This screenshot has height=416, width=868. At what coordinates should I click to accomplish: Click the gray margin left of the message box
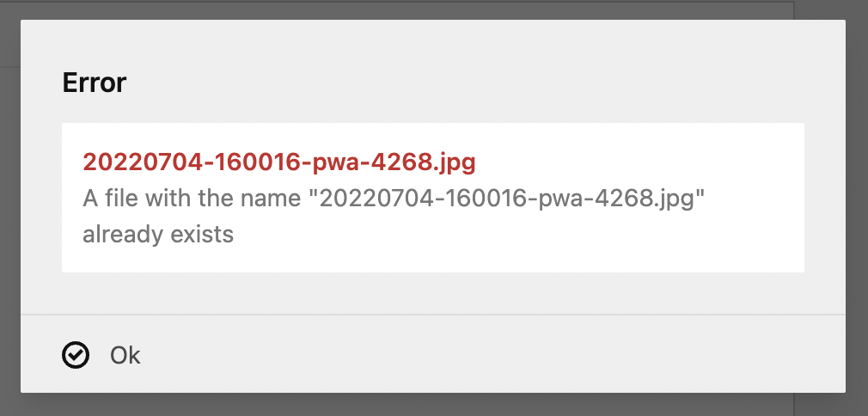41,198
